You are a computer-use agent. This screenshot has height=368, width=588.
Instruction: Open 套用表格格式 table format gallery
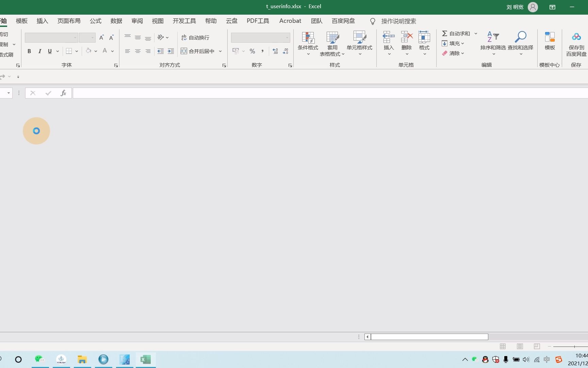(332, 43)
